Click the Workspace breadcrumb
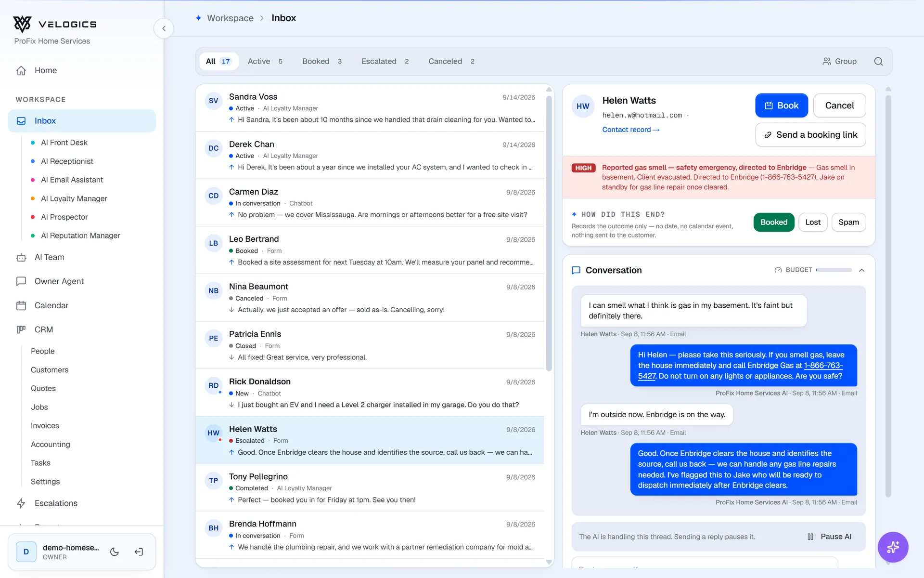This screenshot has width=924, height=578. pos(230,18)
